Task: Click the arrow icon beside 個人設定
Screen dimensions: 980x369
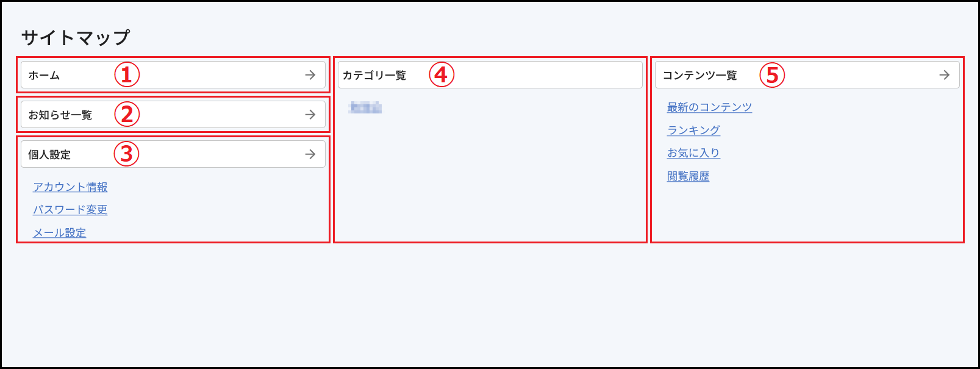Action: click(x=310, y=154)
